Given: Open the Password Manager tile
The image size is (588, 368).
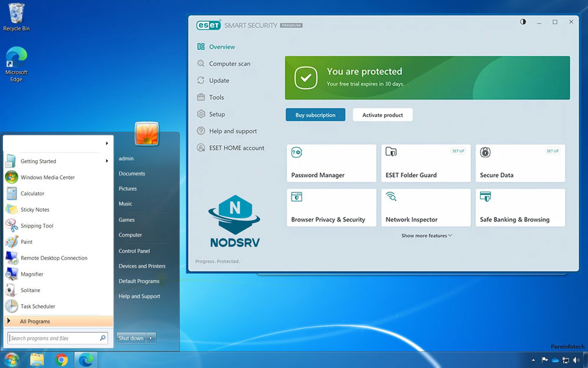Looking at the screenshot, I should coord(331,163).
